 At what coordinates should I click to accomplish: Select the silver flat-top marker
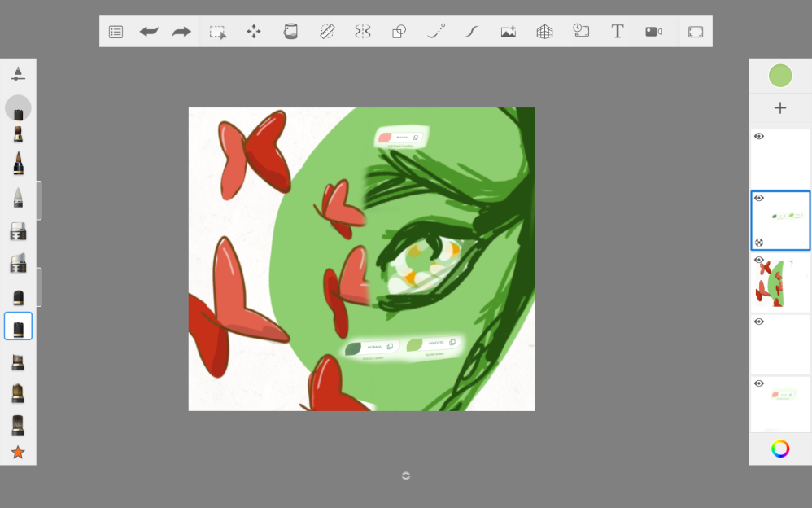pyautogui.click(x=18, y=231)
